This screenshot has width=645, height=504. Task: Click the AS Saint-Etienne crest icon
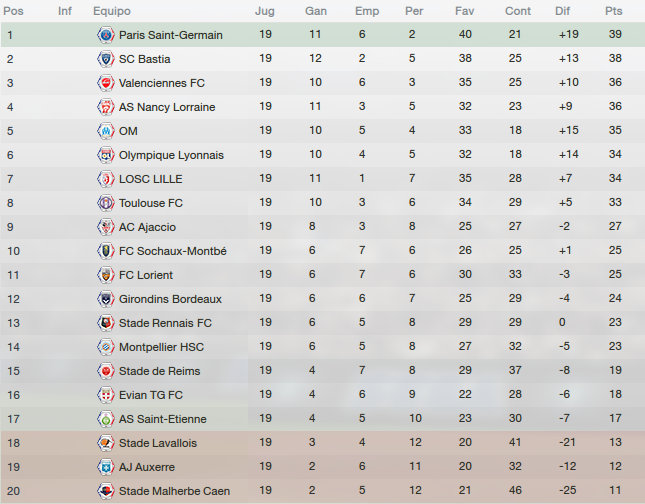click(106, 419)
